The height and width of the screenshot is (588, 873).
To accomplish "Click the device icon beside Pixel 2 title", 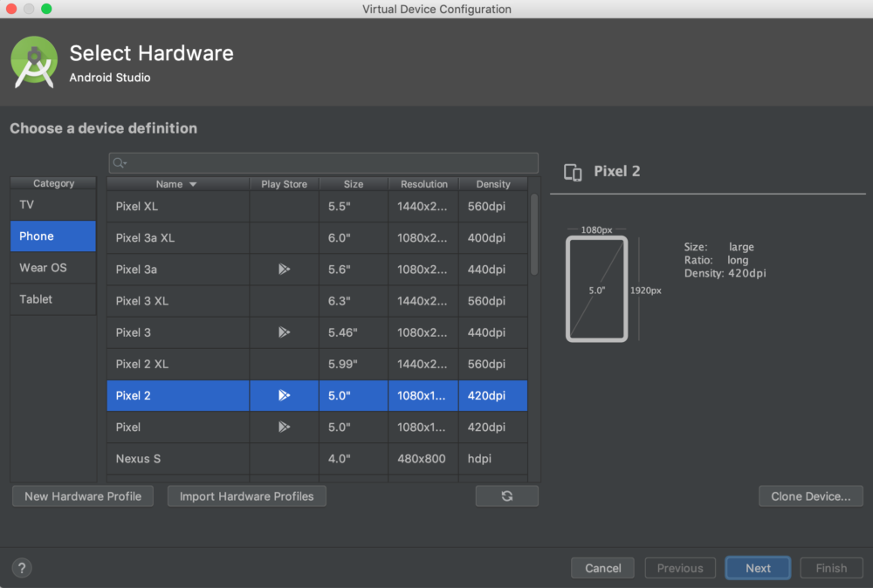I will pyautogui.click(x=573, y=172).
